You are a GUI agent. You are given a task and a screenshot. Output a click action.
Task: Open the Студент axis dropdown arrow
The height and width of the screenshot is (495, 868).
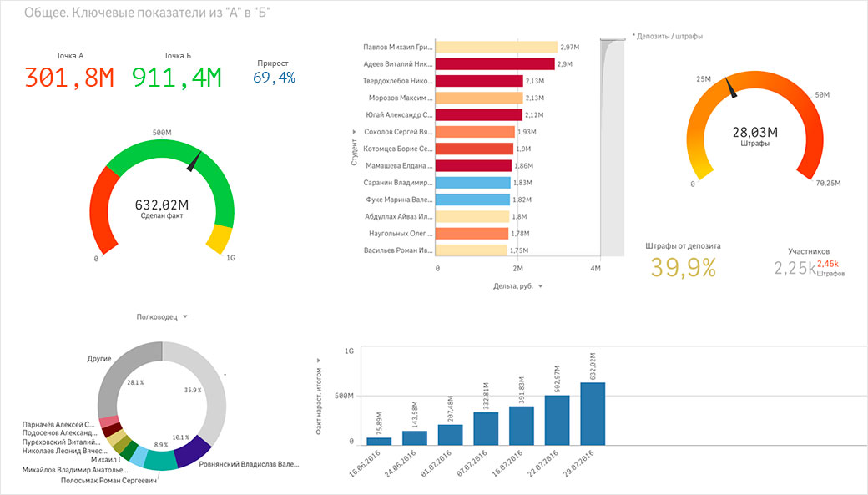[354, 132]
